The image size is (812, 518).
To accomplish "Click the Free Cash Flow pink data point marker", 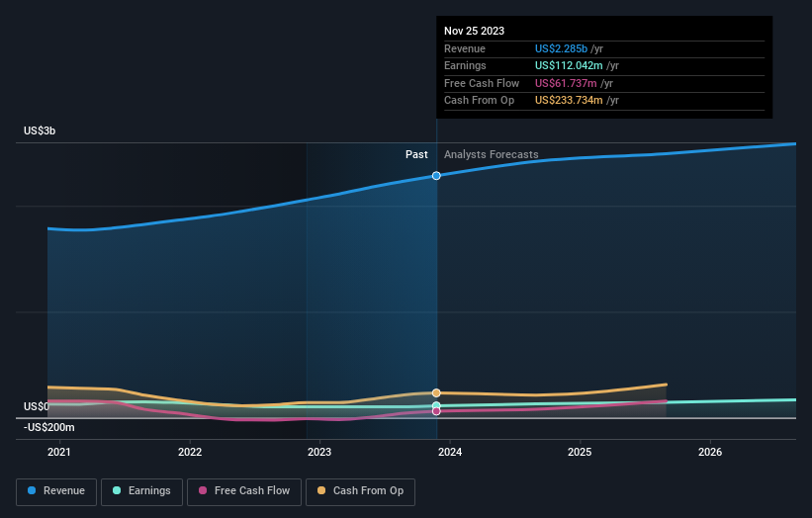I will (436, 411).
